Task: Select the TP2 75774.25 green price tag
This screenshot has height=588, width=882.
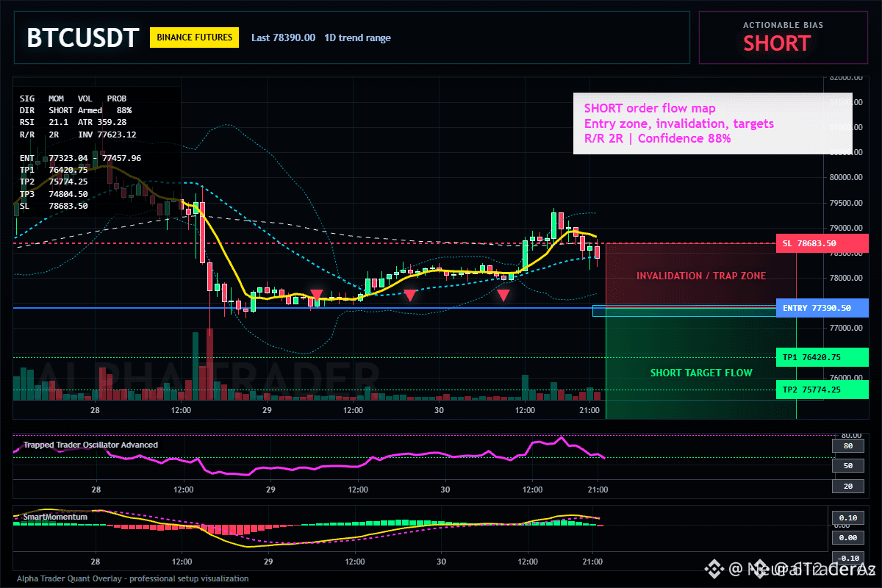Action: (x=822, y=390)
